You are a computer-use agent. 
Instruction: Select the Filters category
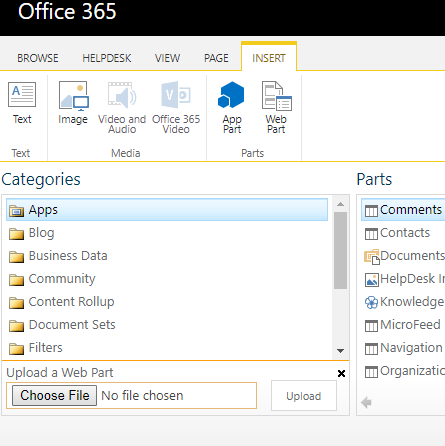167,348
